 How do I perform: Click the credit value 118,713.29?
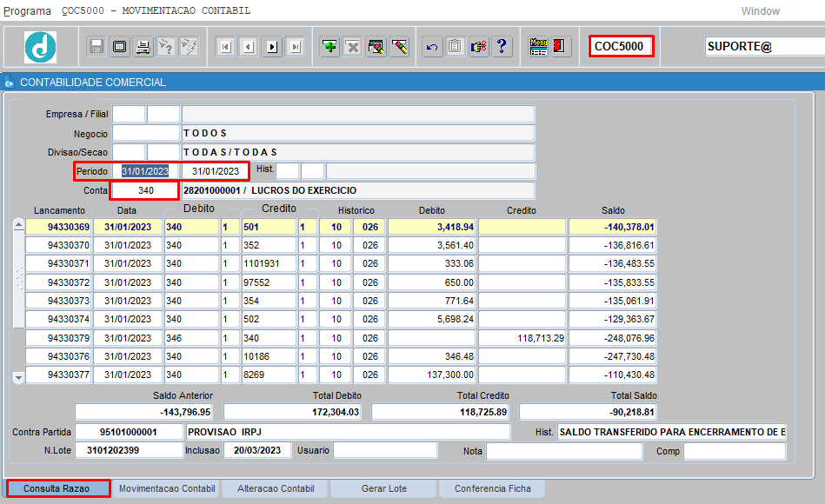click(522, 338)
